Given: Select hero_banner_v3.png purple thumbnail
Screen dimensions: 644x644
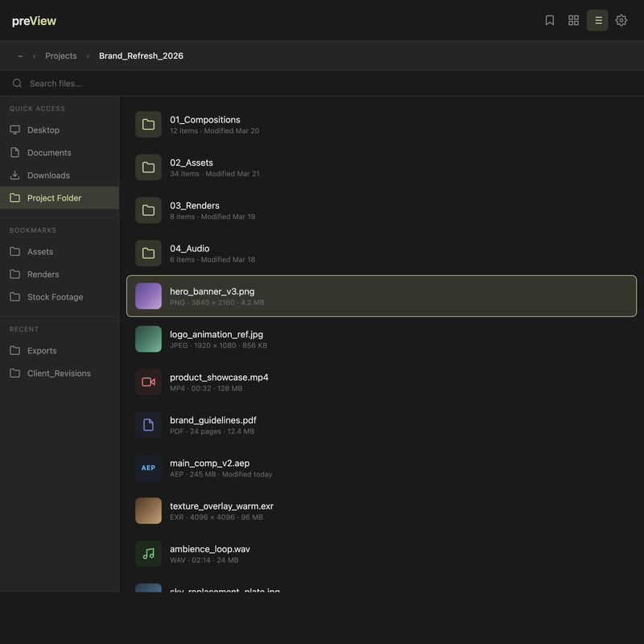Looking at the screenshot, I should pos(148,296).
